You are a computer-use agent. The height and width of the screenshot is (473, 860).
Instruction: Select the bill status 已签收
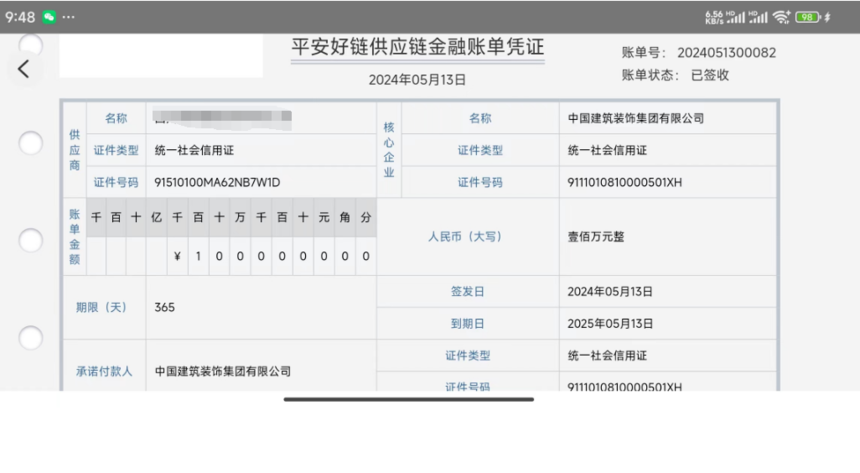point(710,75)
